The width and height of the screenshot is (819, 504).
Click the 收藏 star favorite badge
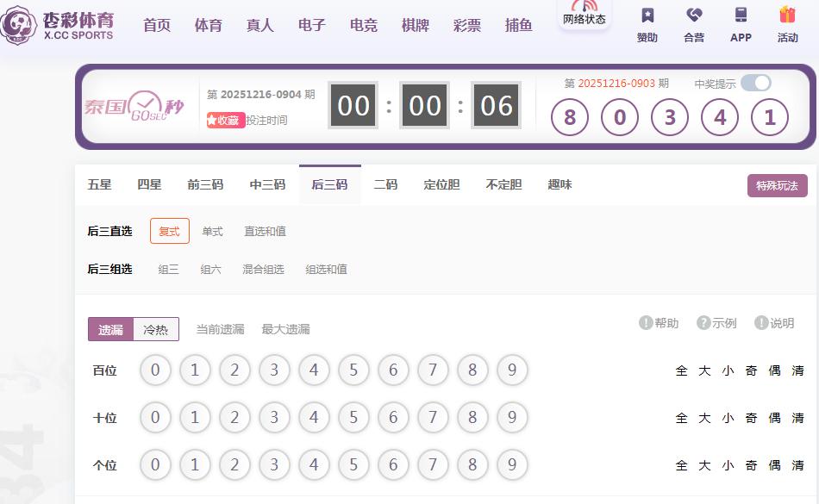click(226, 120)
